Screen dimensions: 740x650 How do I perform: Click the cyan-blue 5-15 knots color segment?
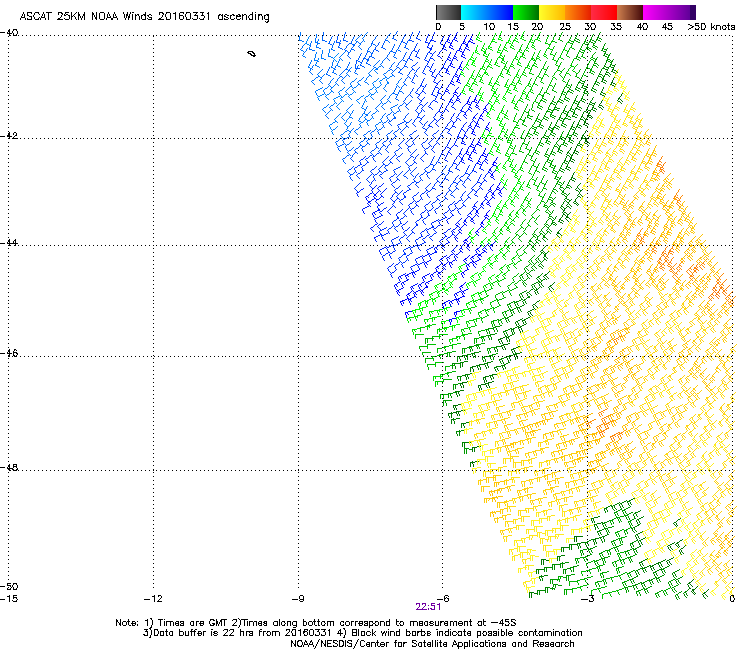[487, 12]
